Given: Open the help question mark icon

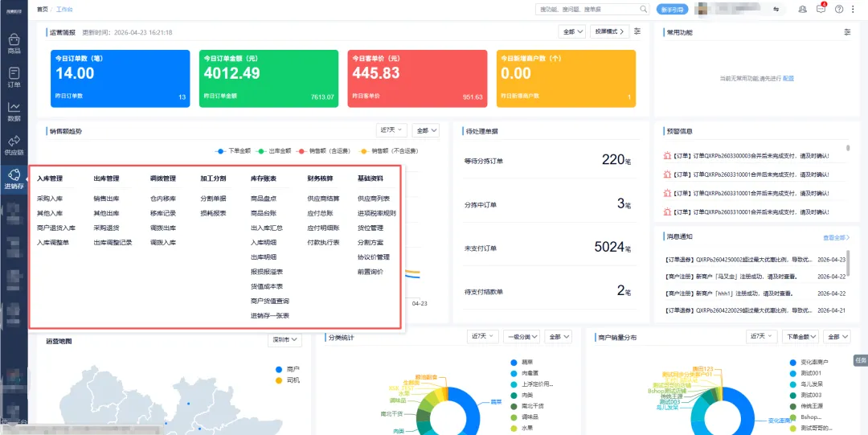Looking at the screenshot, I should 839,10.
